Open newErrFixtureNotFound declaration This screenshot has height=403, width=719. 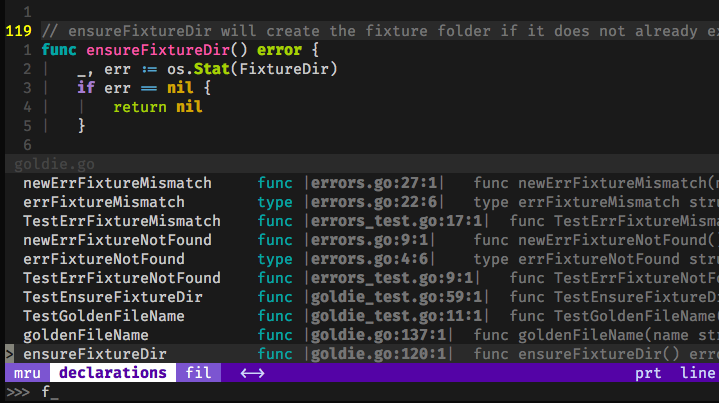tap(117, 240)
